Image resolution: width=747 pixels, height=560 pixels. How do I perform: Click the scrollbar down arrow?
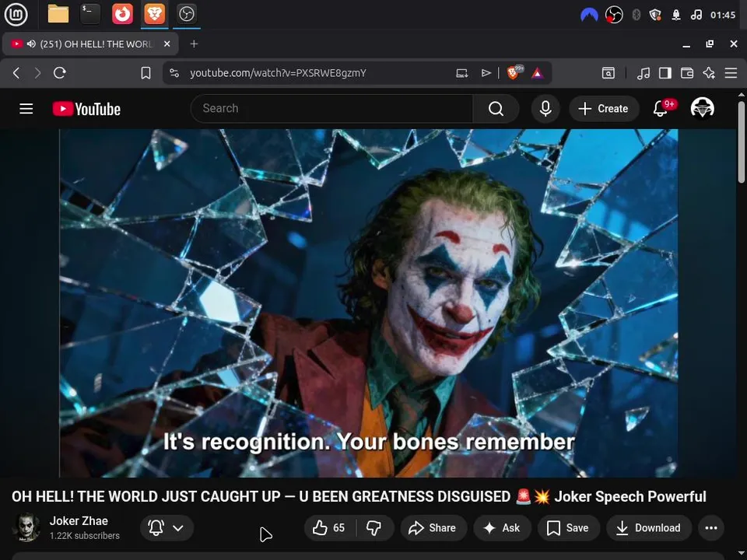pyautogui.click(x=742, y=555)
